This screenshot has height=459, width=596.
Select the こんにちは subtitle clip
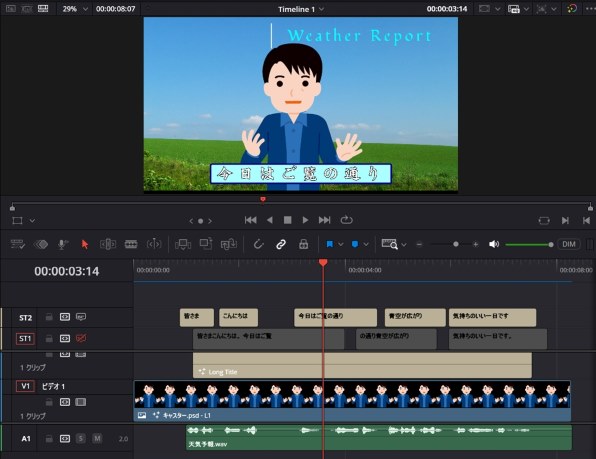(239, 317)
